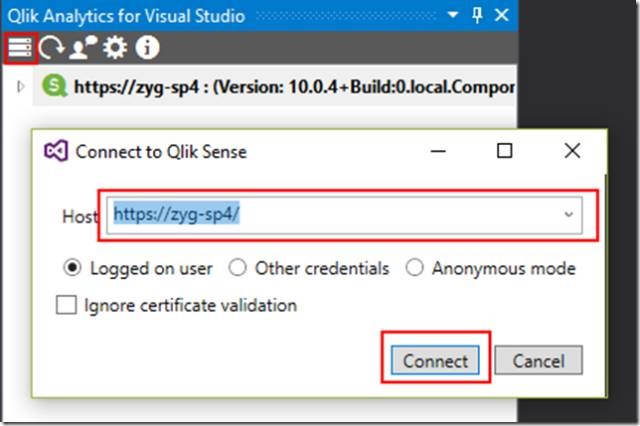The width and height of the screenshot is (640, 426).
Task: Open the user with speech bubble icon
Action: pos(83,48)
